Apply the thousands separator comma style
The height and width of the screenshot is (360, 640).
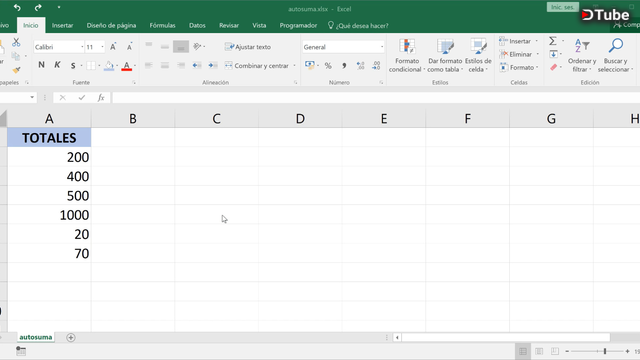click(344, 65)
